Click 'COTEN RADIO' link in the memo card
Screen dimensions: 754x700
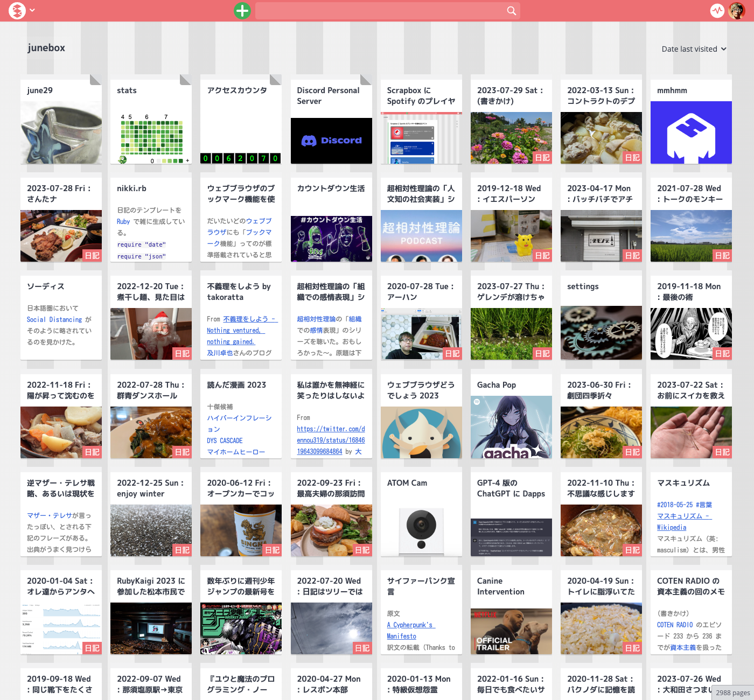[675, 625]
